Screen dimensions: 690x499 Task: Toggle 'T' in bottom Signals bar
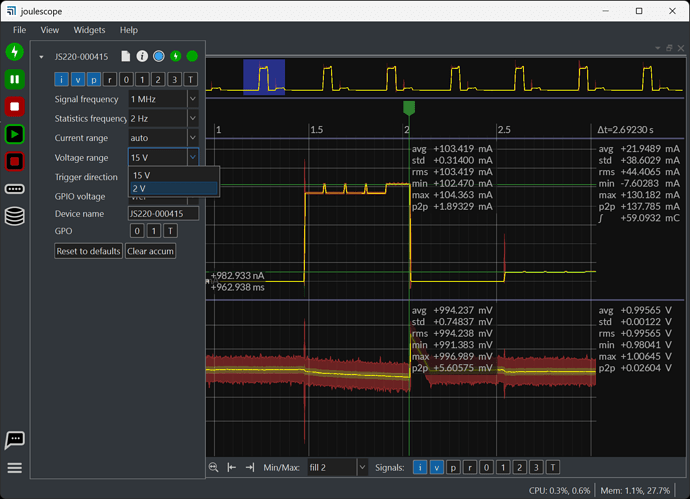tap(553, 467)
